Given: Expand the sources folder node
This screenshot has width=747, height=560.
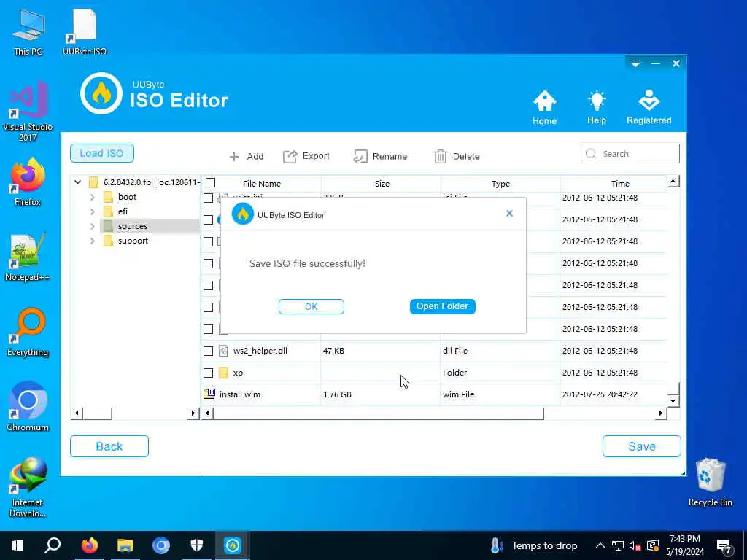Looking at the screenshot, I should [x=93, y=226].
